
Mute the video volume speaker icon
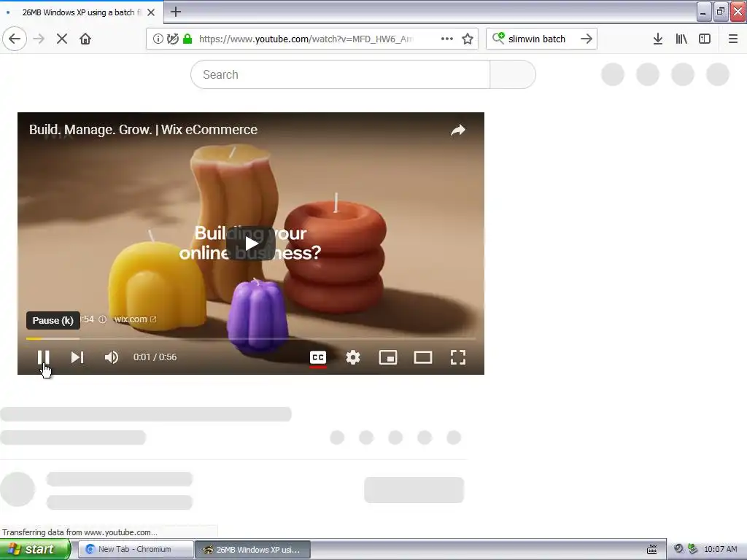click(x=111, y=357)
